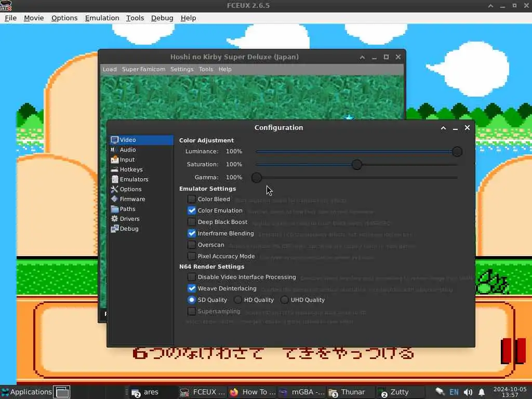
Task: Open Paths via its folder icon
Action: click(x=115, y=209)
